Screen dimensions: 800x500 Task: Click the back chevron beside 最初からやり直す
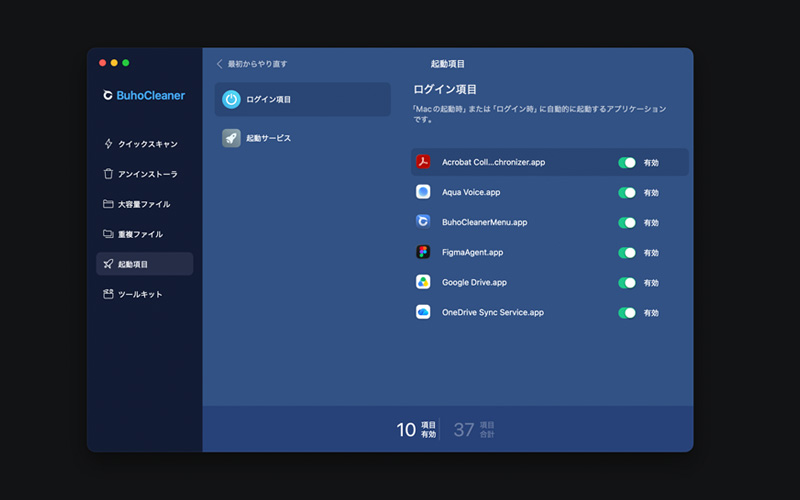(219, 64)
